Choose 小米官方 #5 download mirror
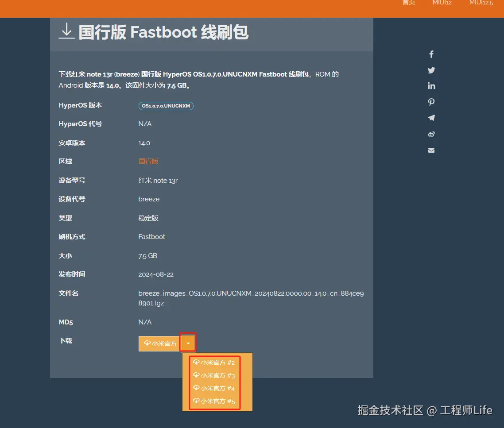The width and height of the screenshot is (504, 428). click(214, 401)
